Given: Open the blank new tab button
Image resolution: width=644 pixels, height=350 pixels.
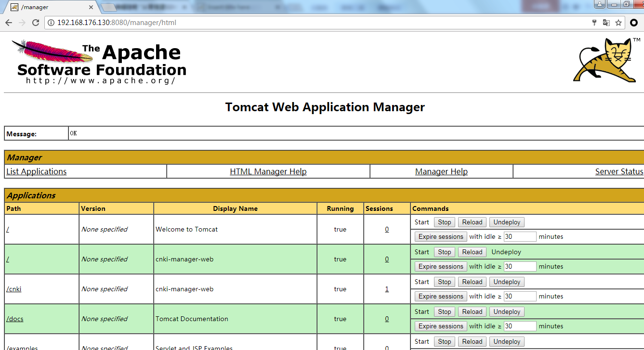Looking at the screenshot, I should [109, 7].
